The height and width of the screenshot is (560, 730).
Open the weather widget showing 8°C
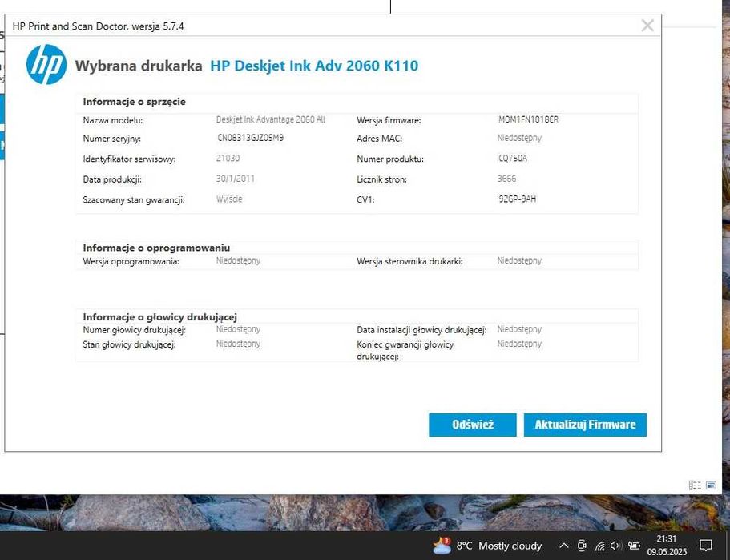(487, 546)
